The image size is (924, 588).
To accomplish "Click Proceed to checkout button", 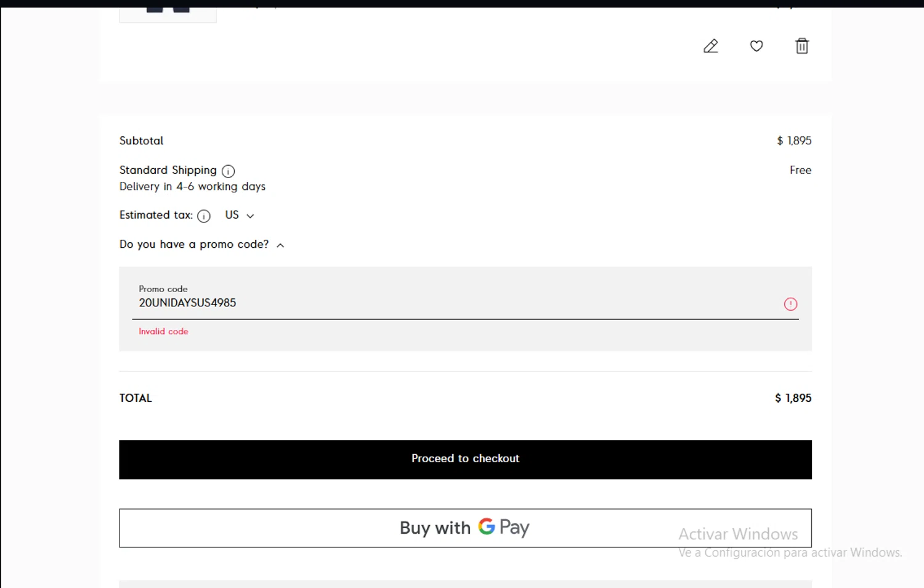I will (x=465, y=459).
